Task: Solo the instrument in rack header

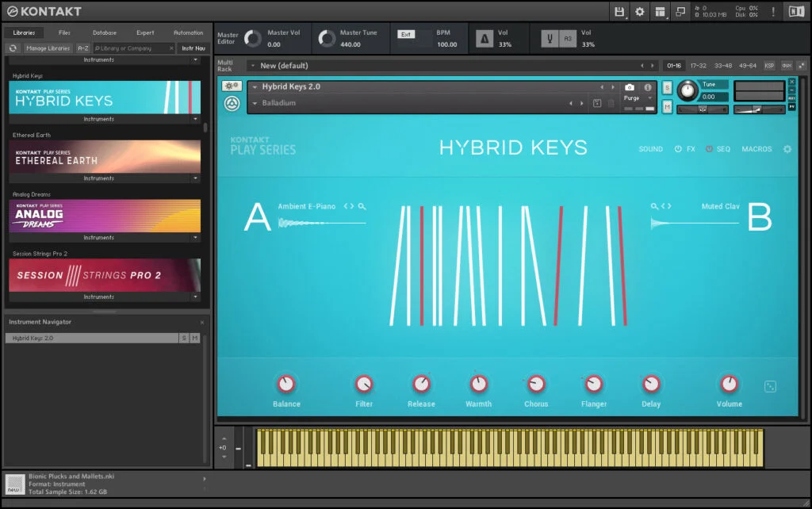Action: 667,87
